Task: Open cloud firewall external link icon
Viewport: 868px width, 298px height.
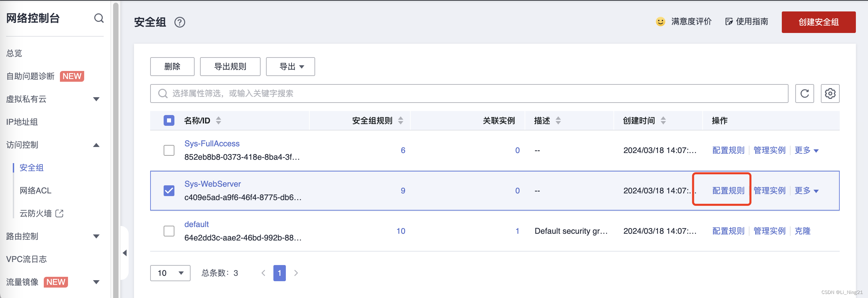Action: (59, 213)
